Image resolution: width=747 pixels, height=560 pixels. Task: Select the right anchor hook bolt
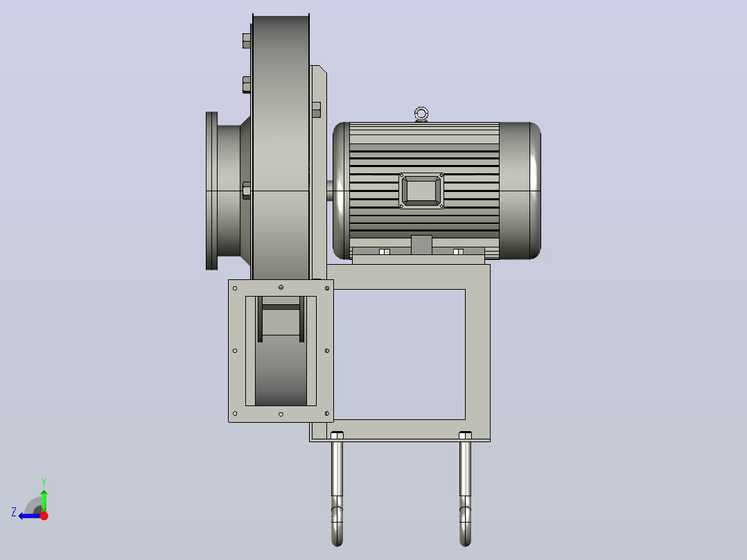(x=465, y=491)
